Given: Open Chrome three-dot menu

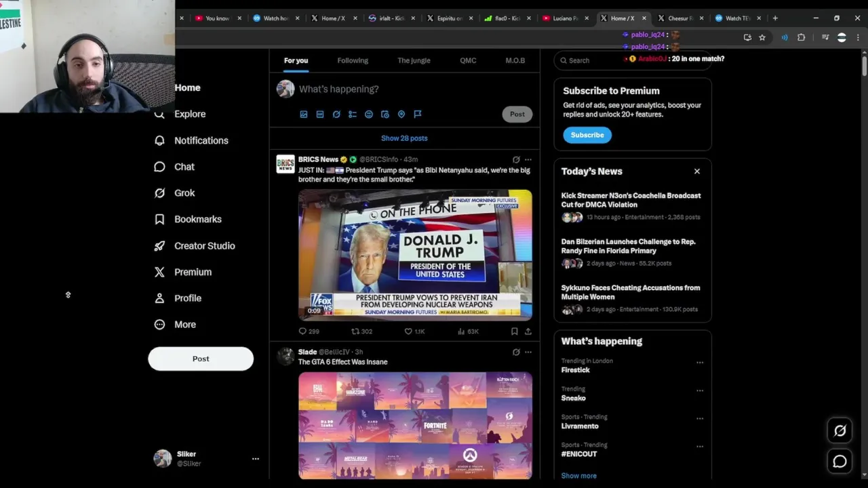Looking at the screenshot, I should 857,38.
